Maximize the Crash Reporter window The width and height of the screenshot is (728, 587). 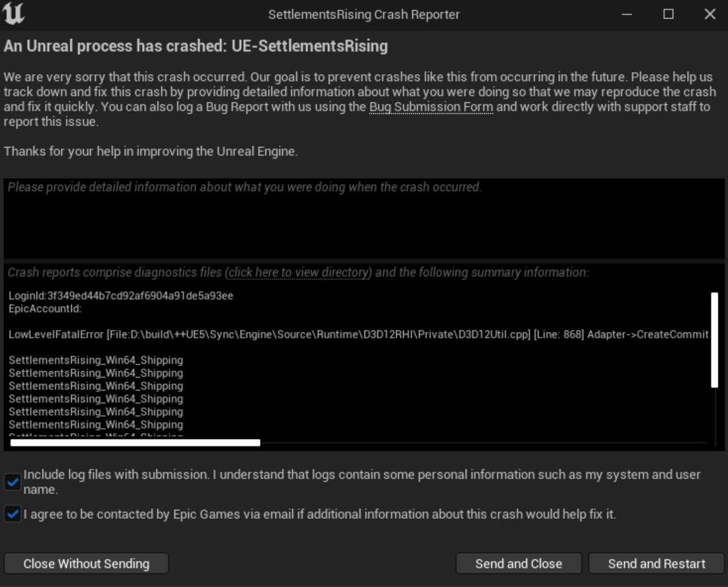669,14
